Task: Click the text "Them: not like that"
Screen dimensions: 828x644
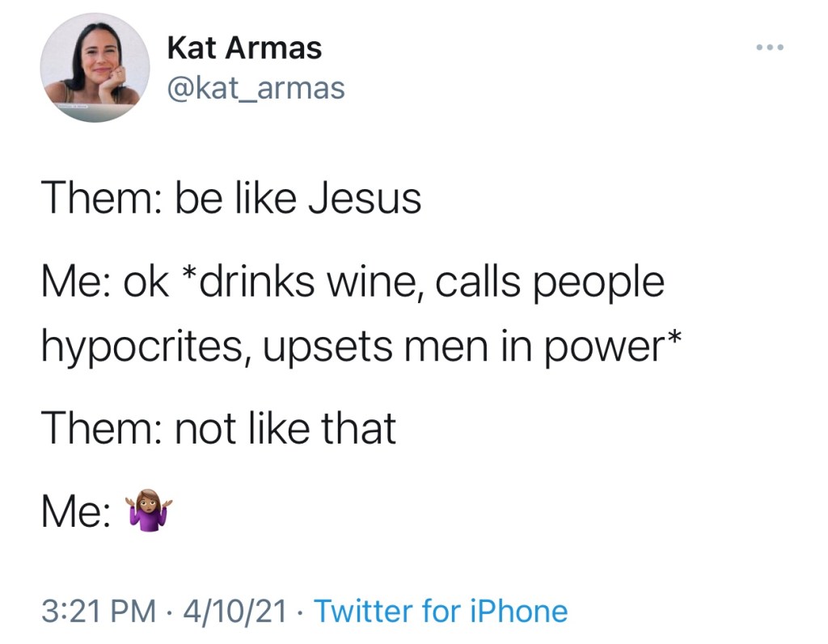Action: [219, 428]
